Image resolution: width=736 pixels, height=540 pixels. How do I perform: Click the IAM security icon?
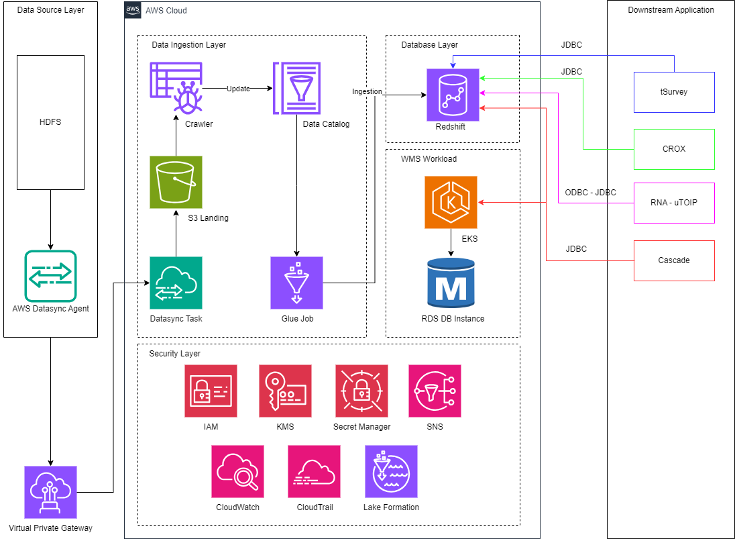click(211, 391)
